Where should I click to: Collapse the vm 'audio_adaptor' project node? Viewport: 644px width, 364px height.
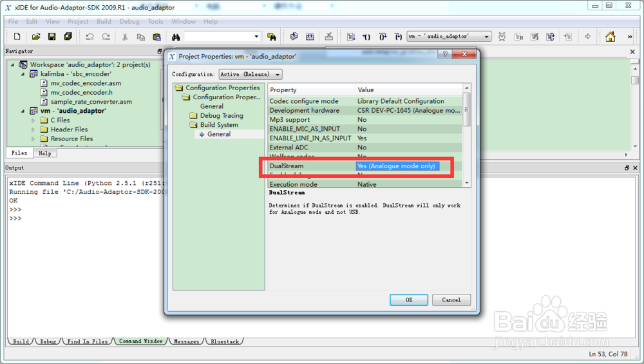coord(23,111)
